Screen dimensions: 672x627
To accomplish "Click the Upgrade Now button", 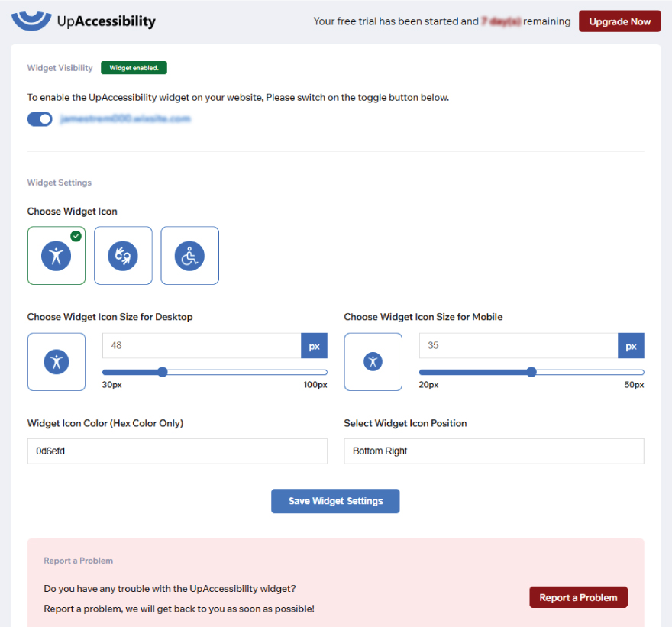I will pyautogui.click(x=620, y=21).
